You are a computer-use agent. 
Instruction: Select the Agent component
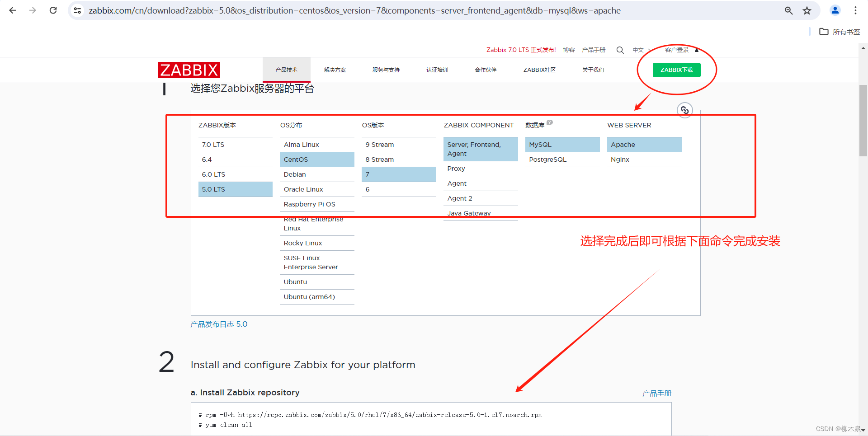click(481, 183)
